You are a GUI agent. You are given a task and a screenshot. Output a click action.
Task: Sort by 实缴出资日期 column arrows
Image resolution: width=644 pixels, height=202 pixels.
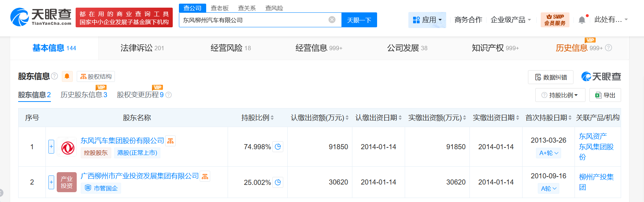click(517, 118)
